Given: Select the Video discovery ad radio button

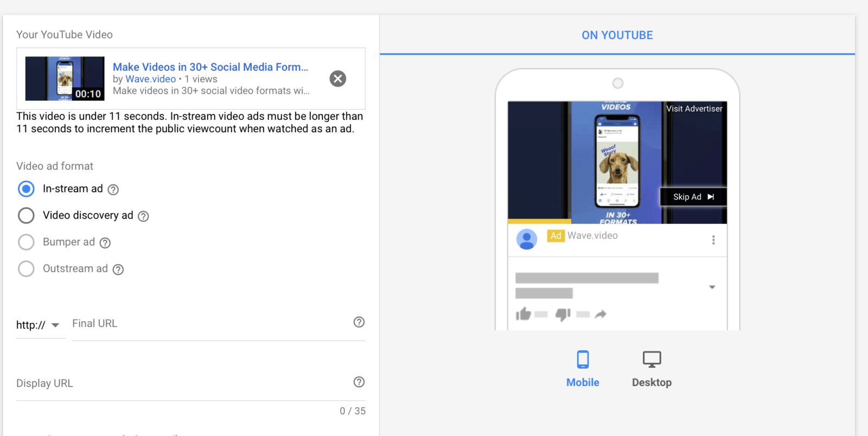Looking at the screenshot, I should click(x=26, y=215).
